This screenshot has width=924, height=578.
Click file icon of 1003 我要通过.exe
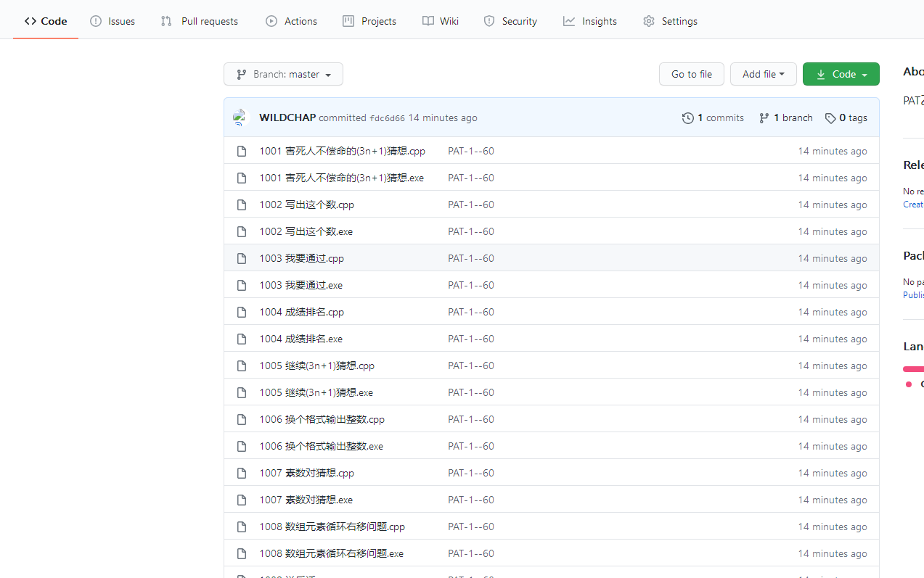click(x=242, y=285)
